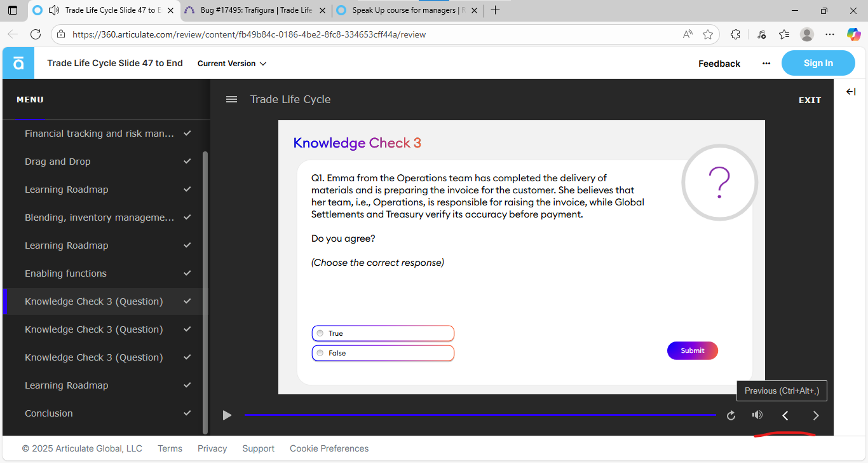Open Cookie Preferences footer link
This screenshot has height=463, width=868.
point(329,448)
